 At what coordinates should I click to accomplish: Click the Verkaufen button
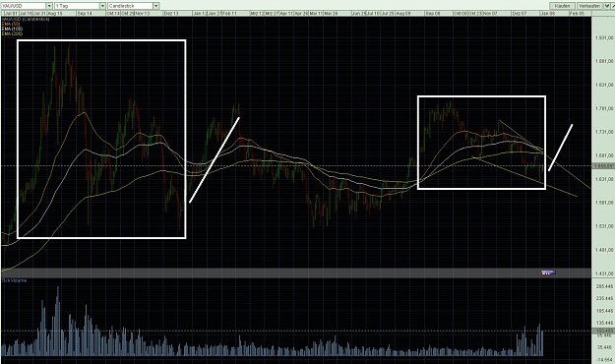pyautogui.click(x=588, y=6)
